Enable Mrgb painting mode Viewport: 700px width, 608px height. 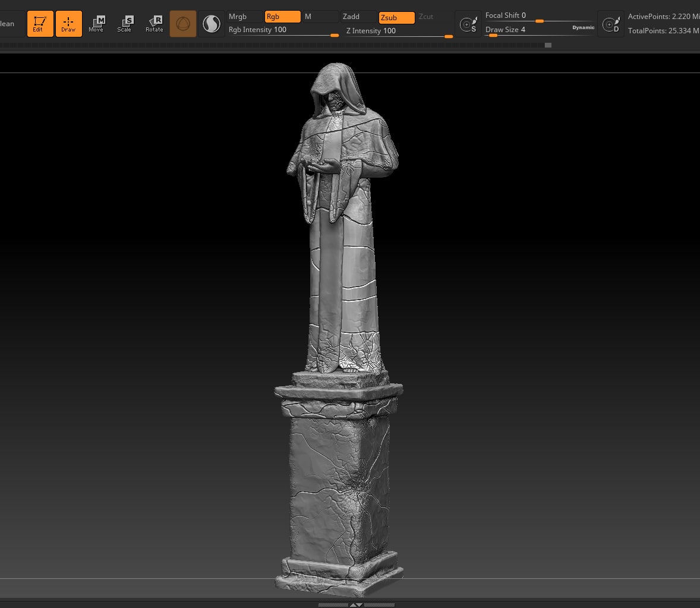click(245, 17)
